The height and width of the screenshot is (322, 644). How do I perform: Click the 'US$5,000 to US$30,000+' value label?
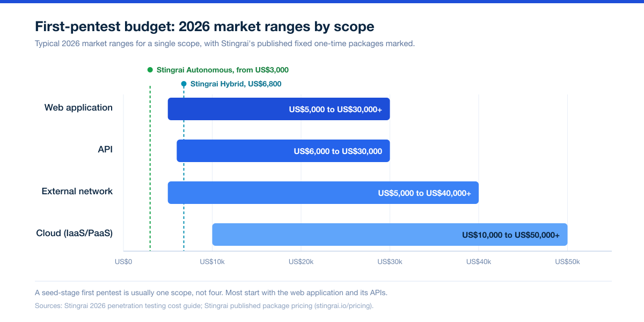click(335, 109)
